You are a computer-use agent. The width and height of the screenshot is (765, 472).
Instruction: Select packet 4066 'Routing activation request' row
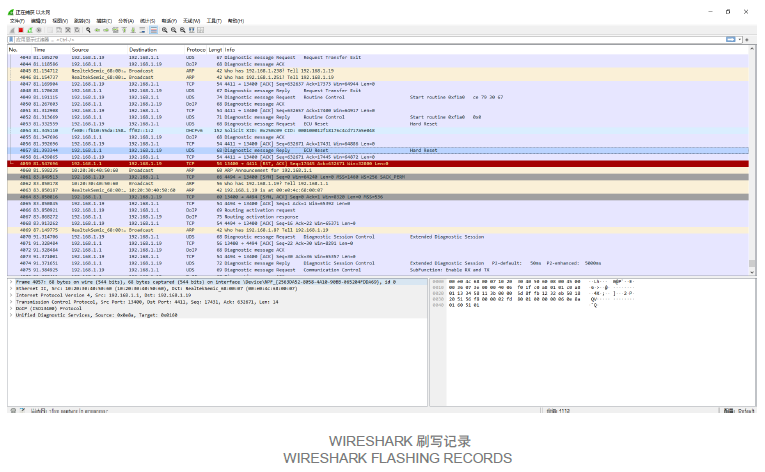(378, 210)
